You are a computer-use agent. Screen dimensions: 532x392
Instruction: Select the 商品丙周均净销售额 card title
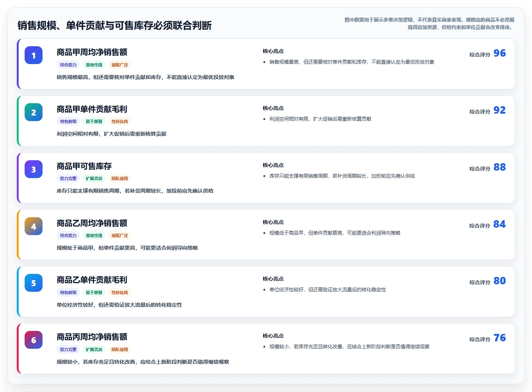point(92,337)
